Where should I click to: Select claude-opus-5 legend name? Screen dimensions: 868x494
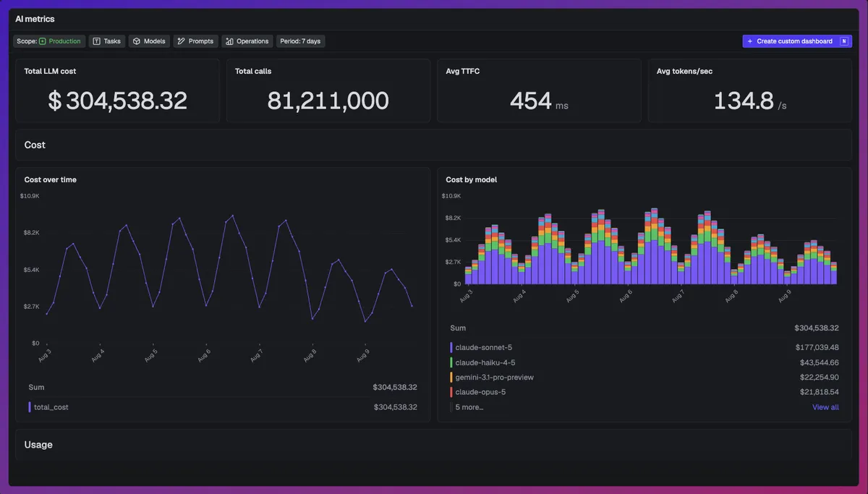click(x=480, y=392)
